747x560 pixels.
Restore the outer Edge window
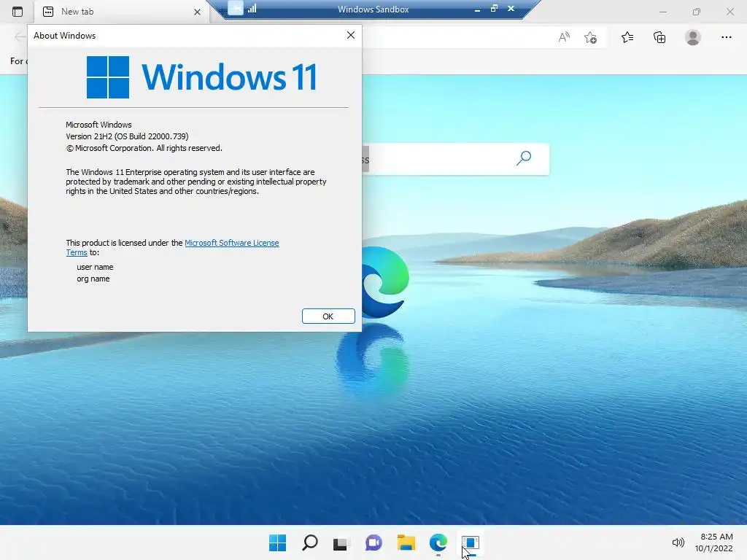(x=697, y=12)
